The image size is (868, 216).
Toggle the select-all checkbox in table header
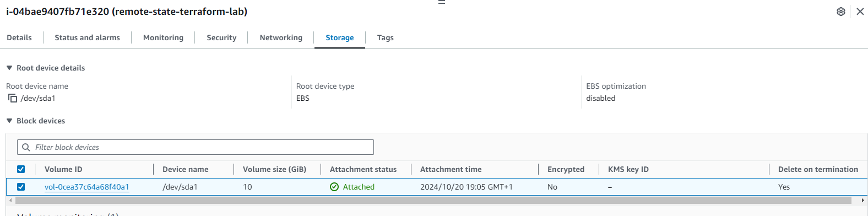21,169
